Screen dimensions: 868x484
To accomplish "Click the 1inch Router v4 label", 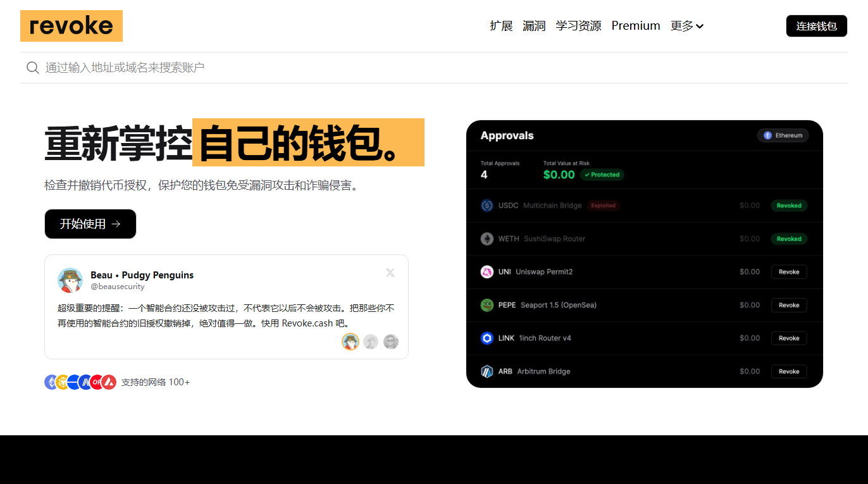I will (545, 338).
